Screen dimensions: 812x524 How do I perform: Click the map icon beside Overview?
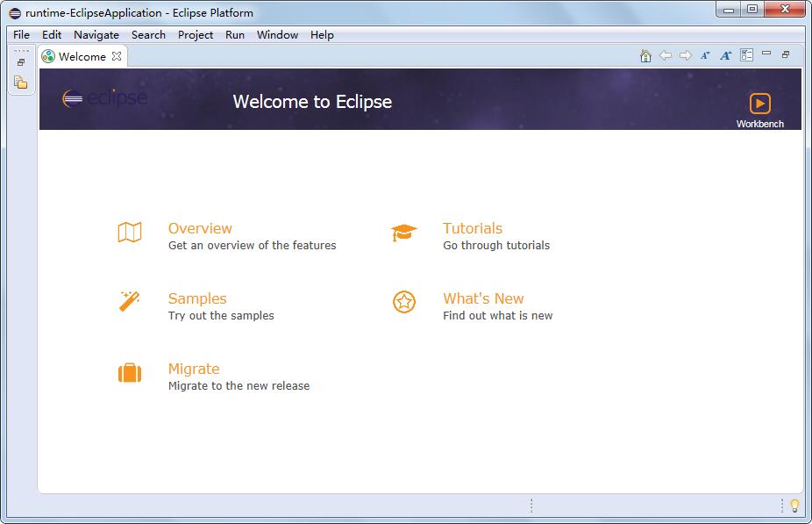(x=130, y=233)
